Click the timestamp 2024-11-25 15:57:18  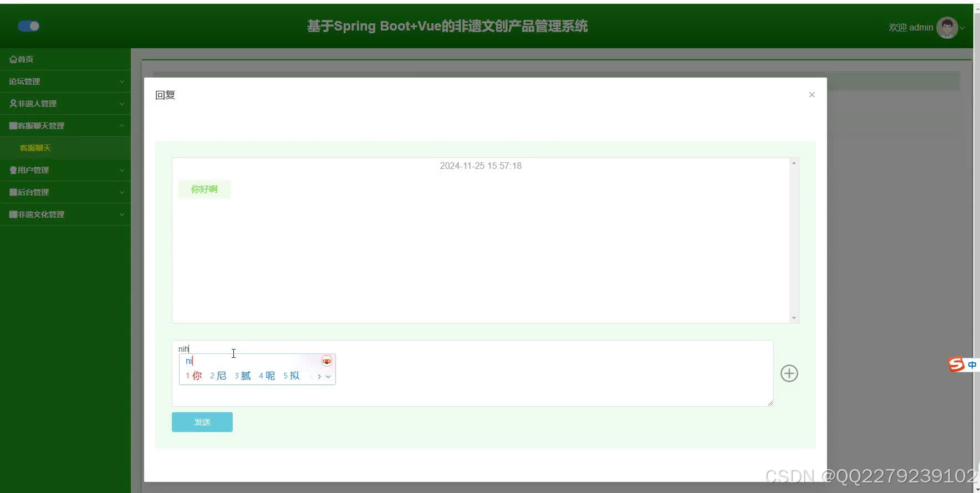481,166
